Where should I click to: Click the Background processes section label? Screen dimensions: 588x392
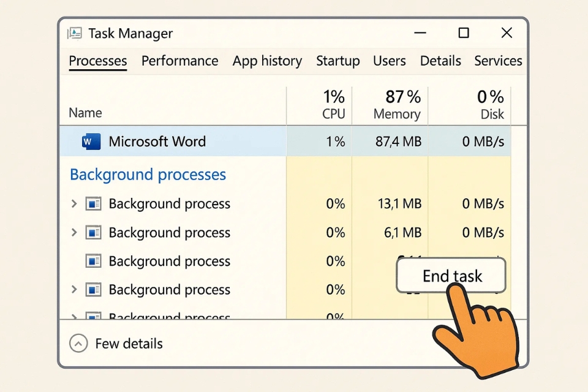point(148,175)
